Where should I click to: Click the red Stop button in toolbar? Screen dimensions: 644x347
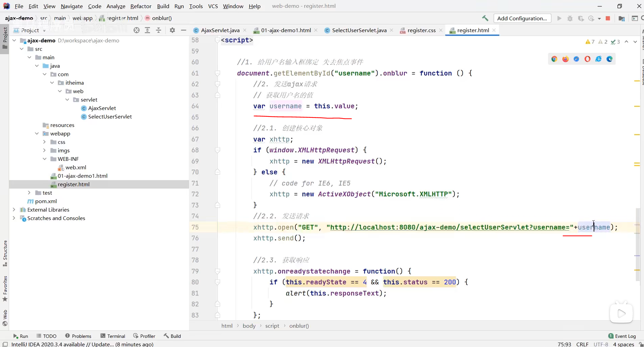pos(608,18)
